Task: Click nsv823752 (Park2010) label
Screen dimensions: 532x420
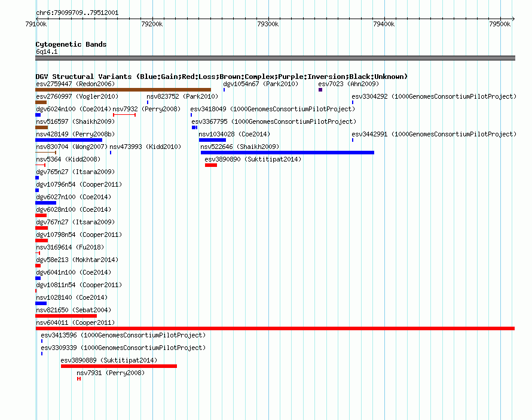Action: point(182,96)
